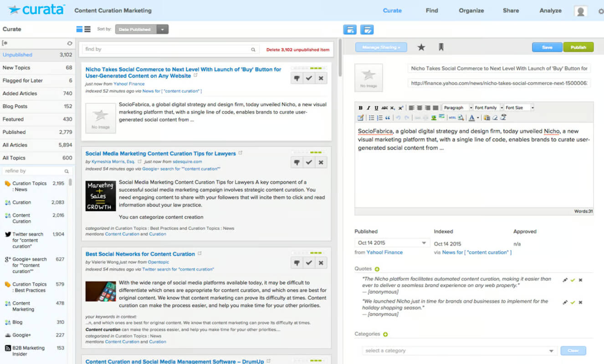Edit the HTML source of the post
Image resolution: width=604 pixels, height=364 pixels.
(452, 118)
